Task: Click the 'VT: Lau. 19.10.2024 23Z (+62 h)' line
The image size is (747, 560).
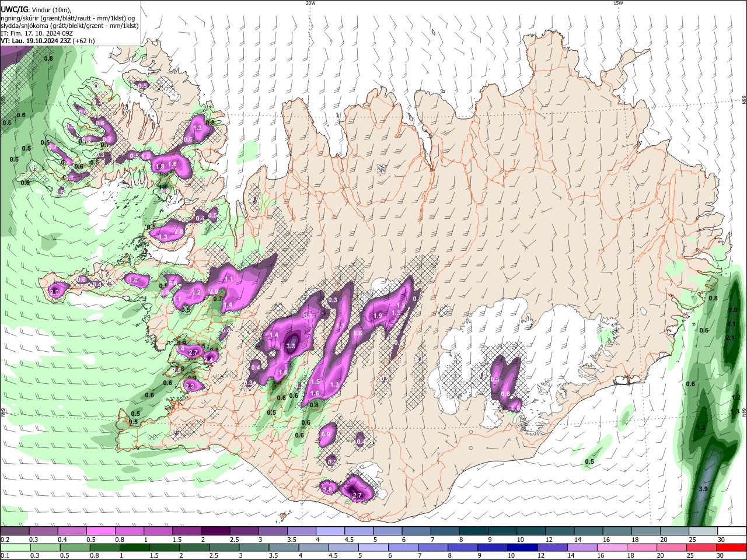Action: click(x=48, y=41)
